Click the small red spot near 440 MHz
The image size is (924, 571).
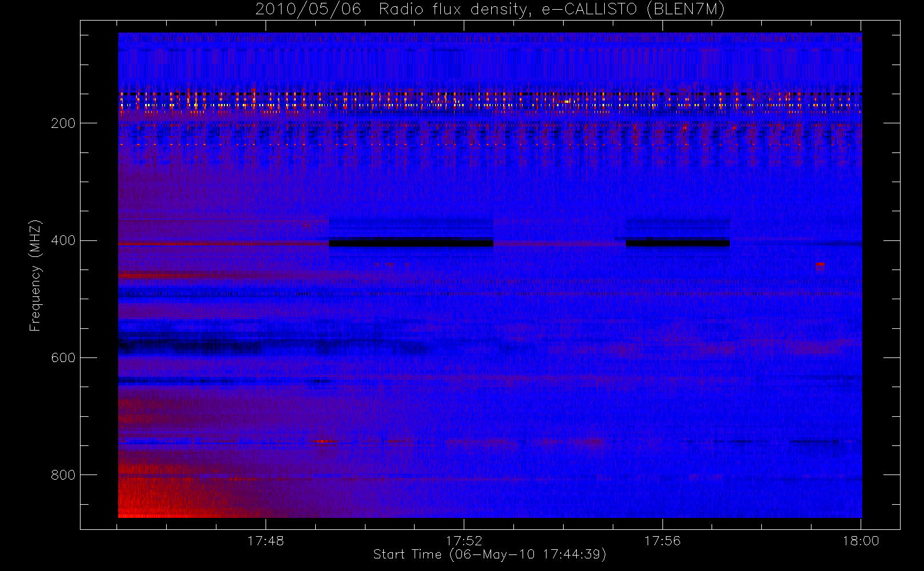pyautogui.click(x=820, y=264)
